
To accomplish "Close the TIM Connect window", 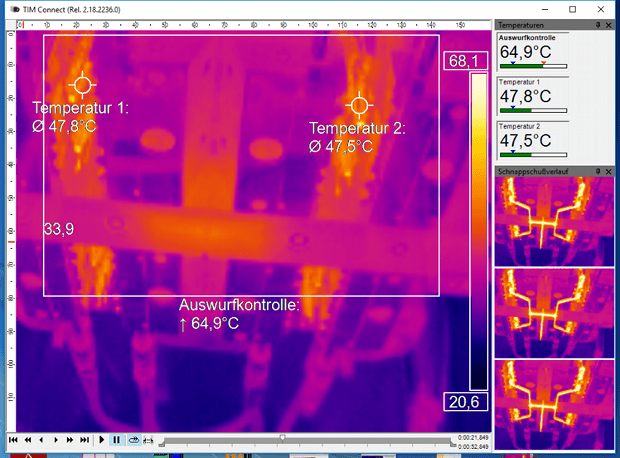I will click(x=601, y=9).
